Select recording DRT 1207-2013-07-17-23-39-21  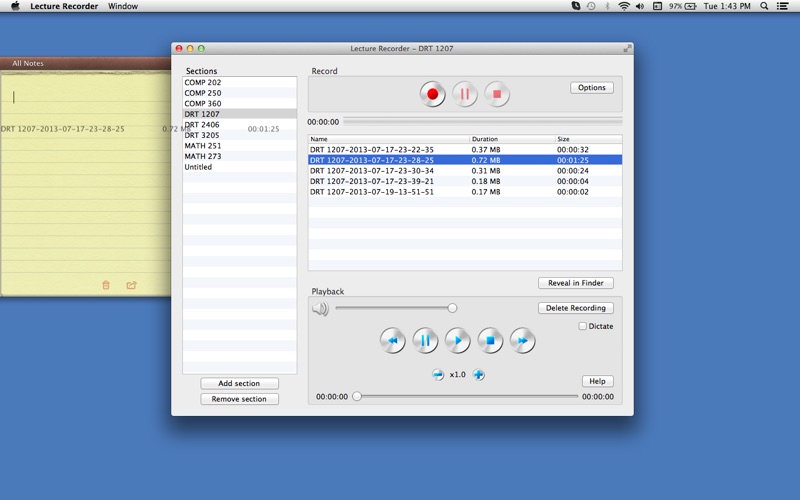tap(465, 181)
